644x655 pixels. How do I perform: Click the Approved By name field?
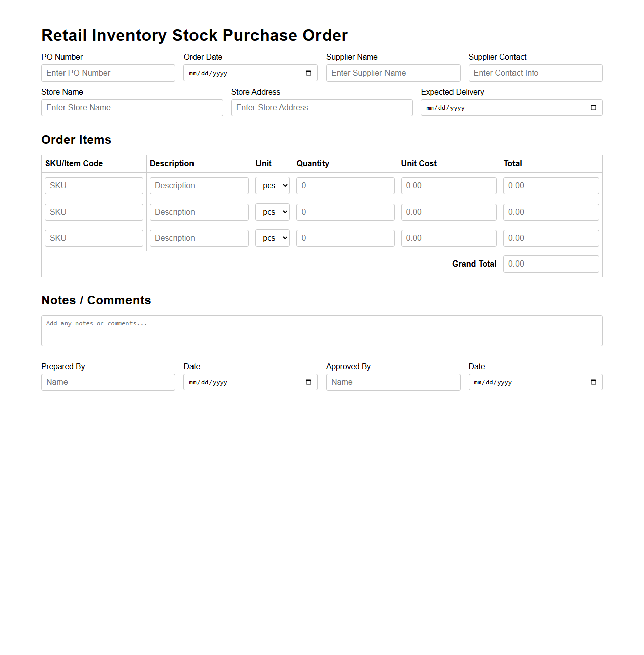coord(393,382)
